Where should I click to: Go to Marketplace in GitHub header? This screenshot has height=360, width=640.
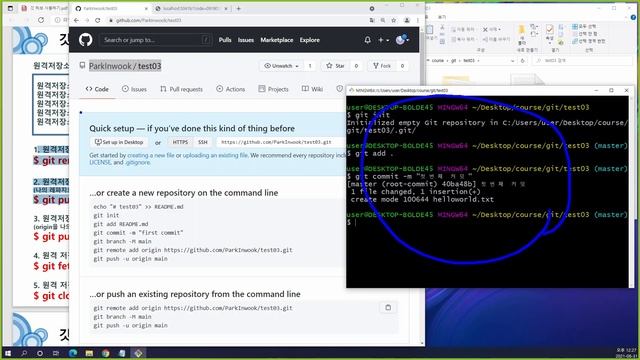pos(277,40)
